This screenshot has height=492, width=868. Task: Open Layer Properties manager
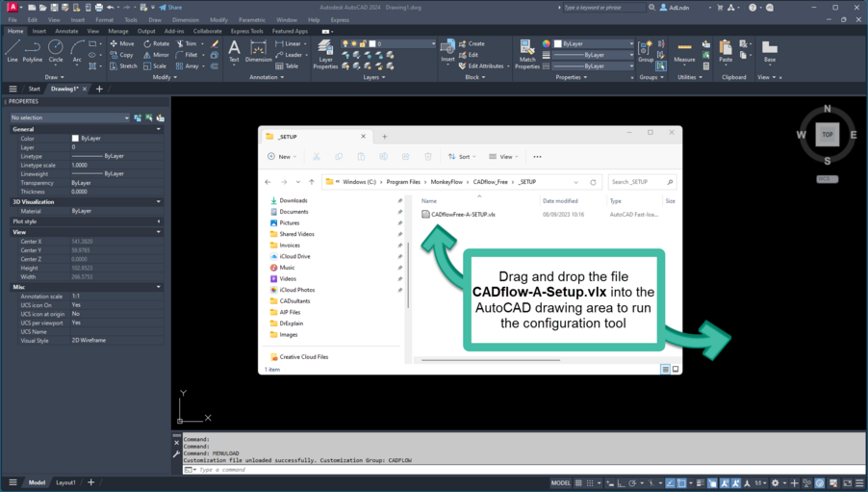[325, 54]
